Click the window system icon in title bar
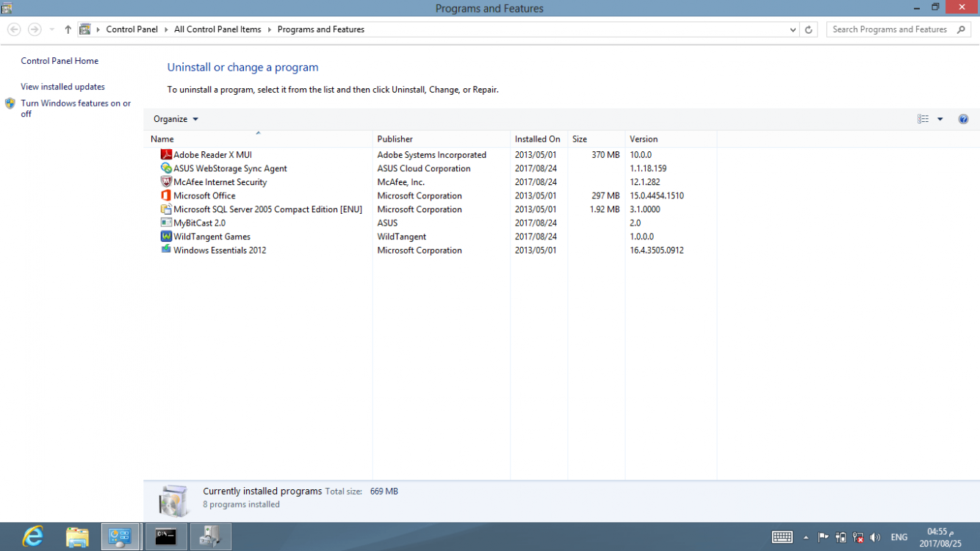 [x=7, y=8]
